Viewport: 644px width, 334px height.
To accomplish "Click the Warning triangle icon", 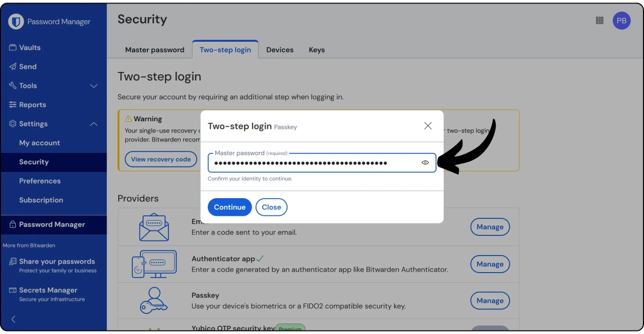I will click(x=128, y=119).
